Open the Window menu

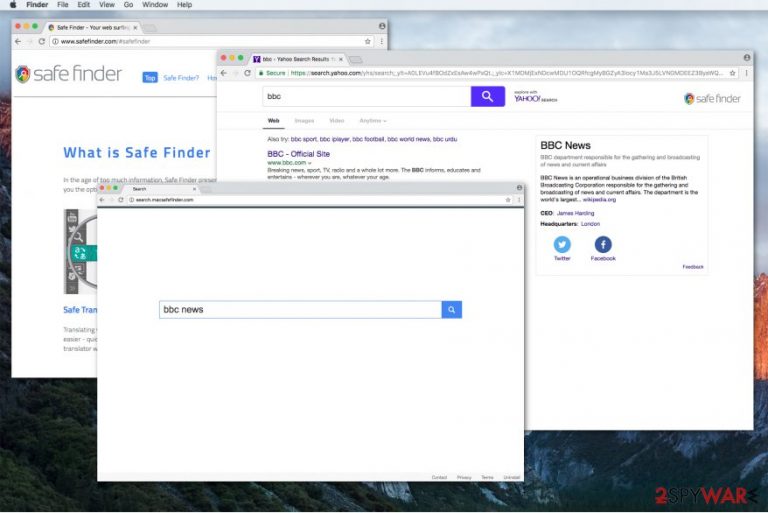(155, 4)
